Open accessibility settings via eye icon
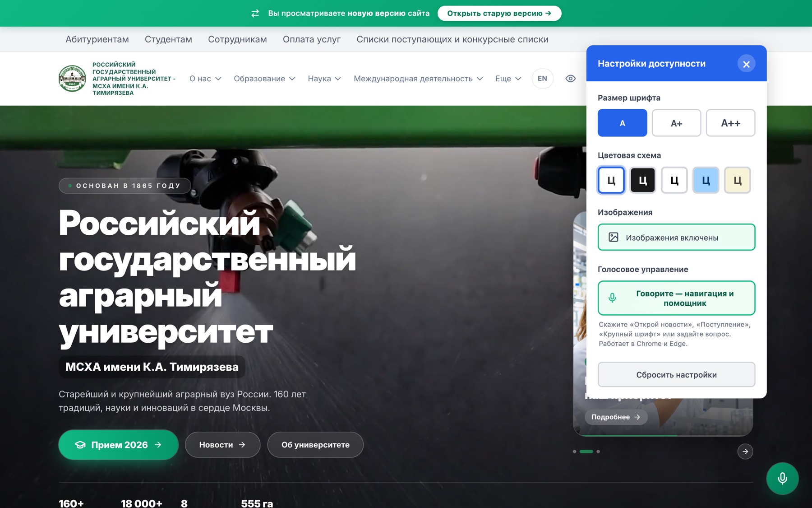The image size is (812, 508). 570,79
